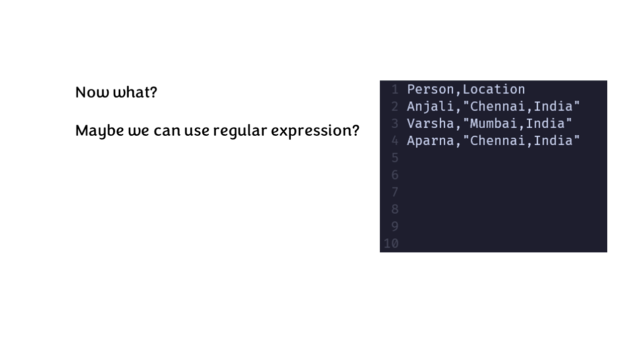Click "Mumbai,India" quoted string
The height and width of the screenshot is (362, 644).
pos(517,124)
